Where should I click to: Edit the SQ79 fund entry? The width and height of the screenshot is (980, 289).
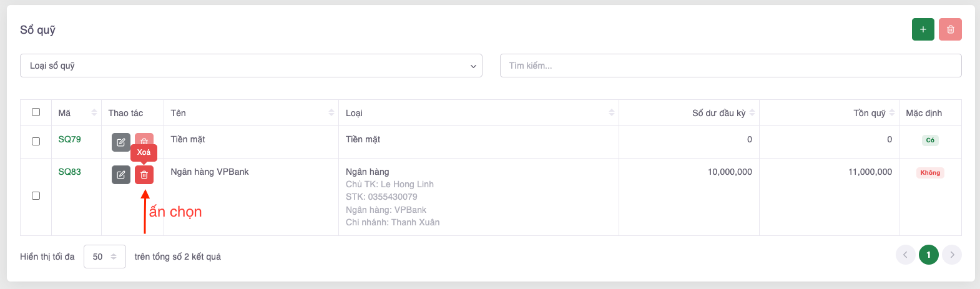click(x=121, y=142)
